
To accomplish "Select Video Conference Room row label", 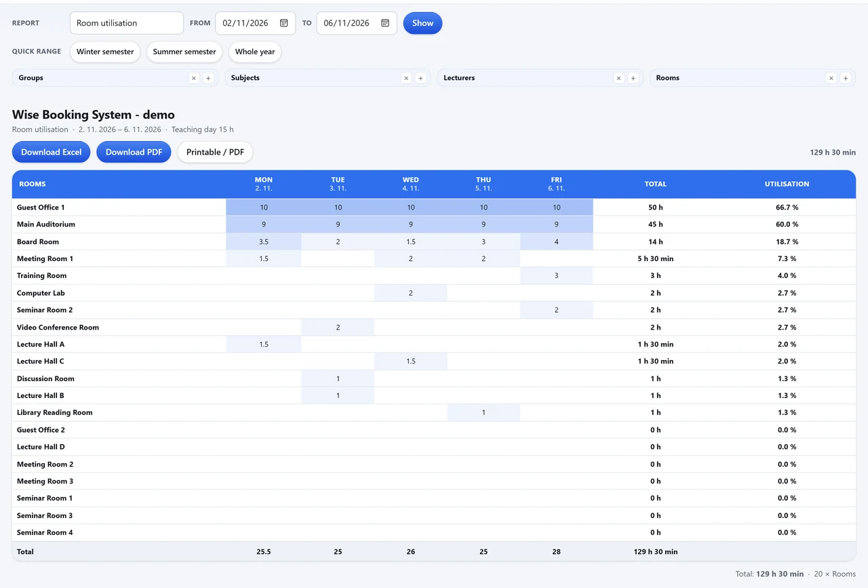I will 58,328.
